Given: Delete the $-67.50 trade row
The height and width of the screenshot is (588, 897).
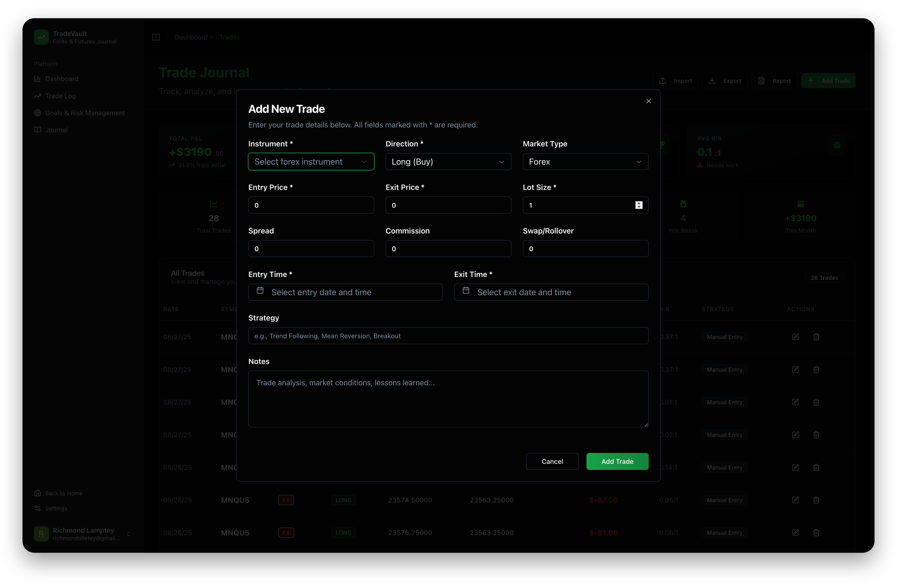Looking at the screenshot, I should (816, 500).
